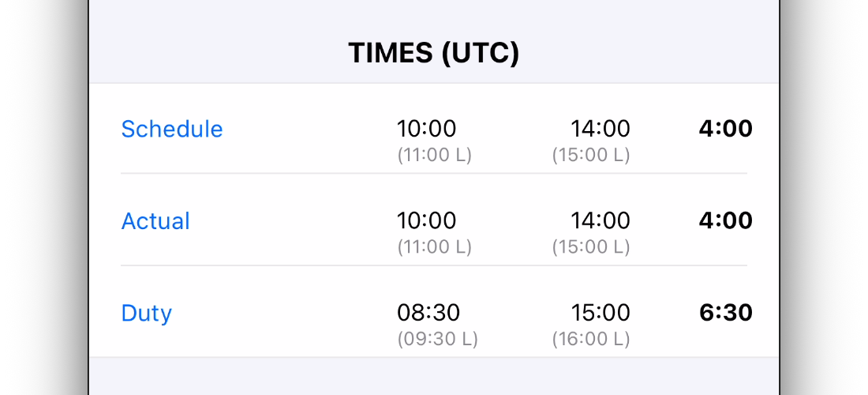Viewport: 868px width, 395px height.
Task: Tap the empty area below Duty row
Action: coord(433,376)
